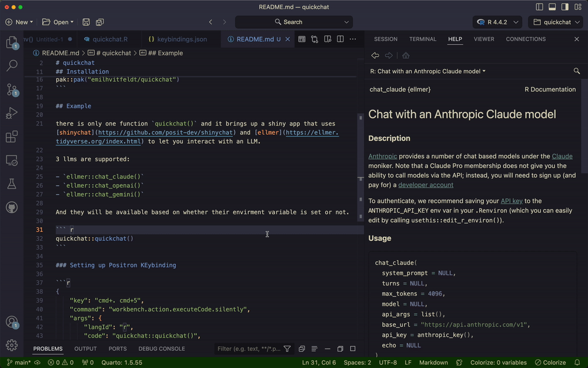Screen dimensions: 588x368
Task: Toggle the primary side bar layout button
Action: point(540,6)
